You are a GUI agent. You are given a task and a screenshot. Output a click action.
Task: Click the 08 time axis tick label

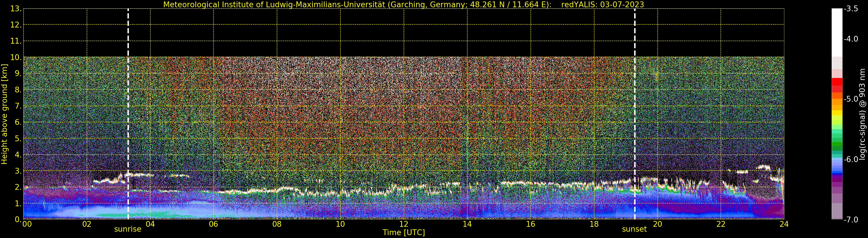click(x=277, y=224)
